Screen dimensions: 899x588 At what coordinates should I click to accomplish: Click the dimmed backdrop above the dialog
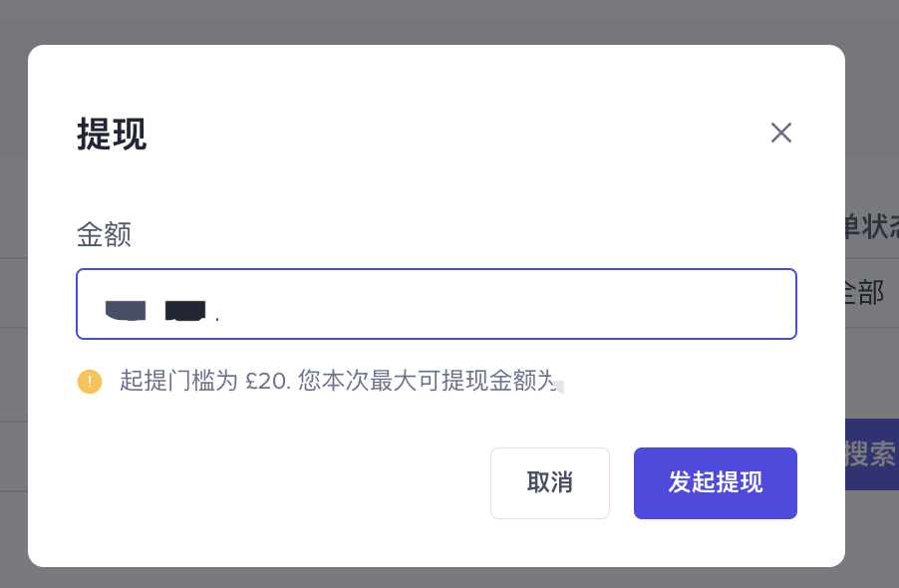[449, 20]
